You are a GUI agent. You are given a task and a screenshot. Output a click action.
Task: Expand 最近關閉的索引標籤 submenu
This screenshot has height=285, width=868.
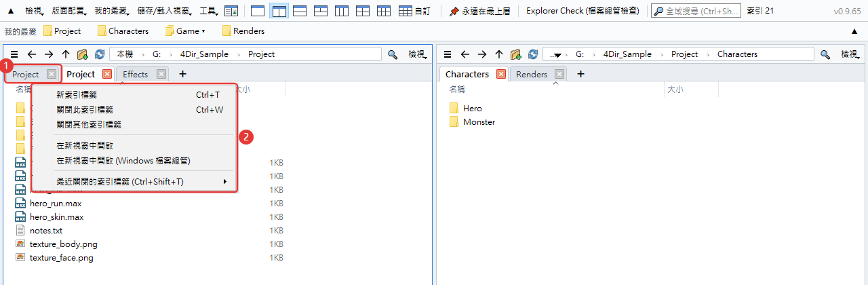coord(134,182)
